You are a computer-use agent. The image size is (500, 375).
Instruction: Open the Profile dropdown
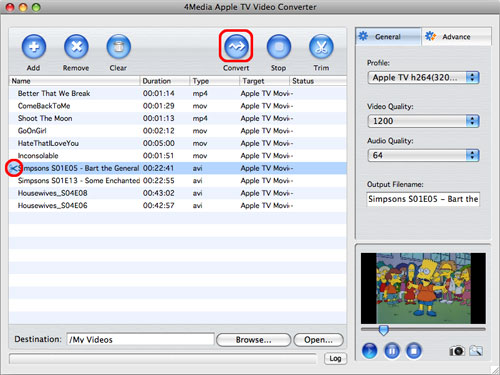(x=423, y=78)
